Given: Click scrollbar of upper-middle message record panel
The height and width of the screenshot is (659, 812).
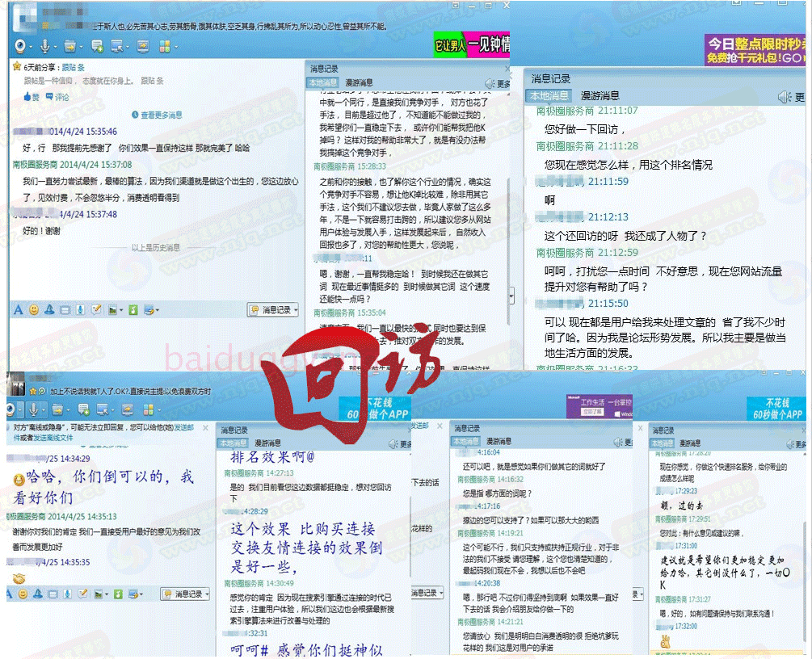Looking at the screenshot, I should pos(509,202).
